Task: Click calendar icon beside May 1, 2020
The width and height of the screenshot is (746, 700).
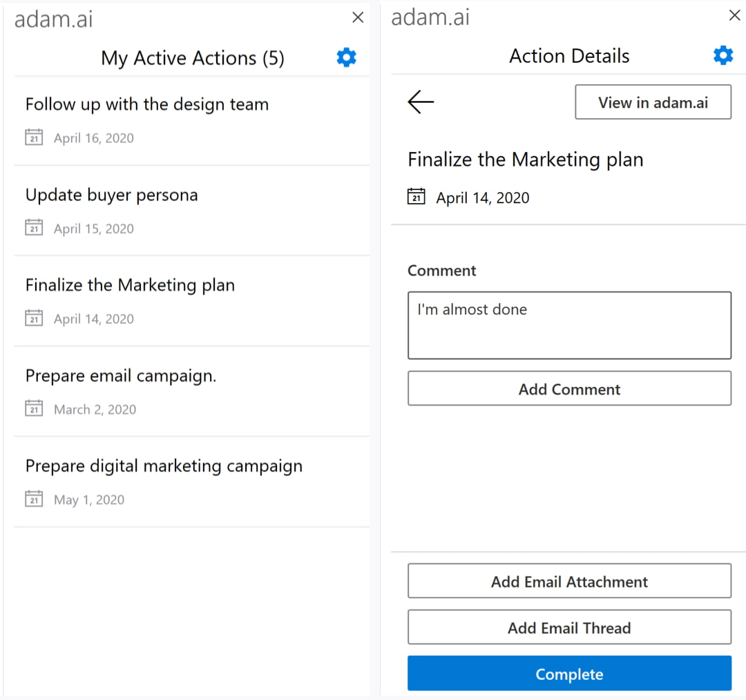Action: [34, 499]
